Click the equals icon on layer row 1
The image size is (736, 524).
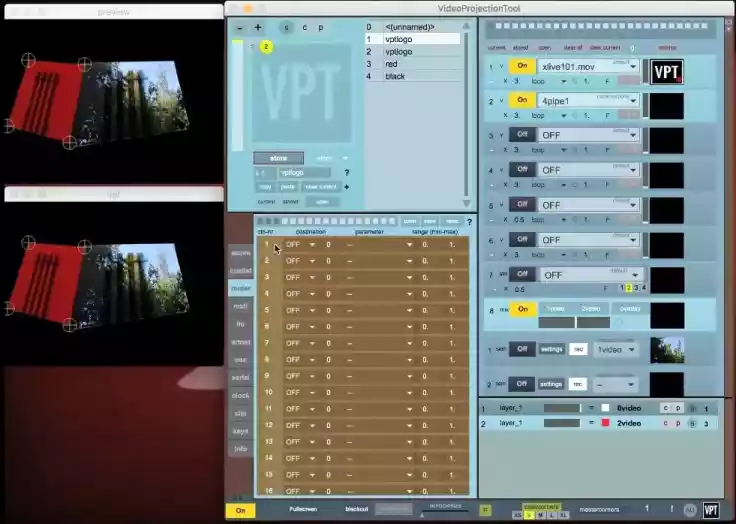591,408
